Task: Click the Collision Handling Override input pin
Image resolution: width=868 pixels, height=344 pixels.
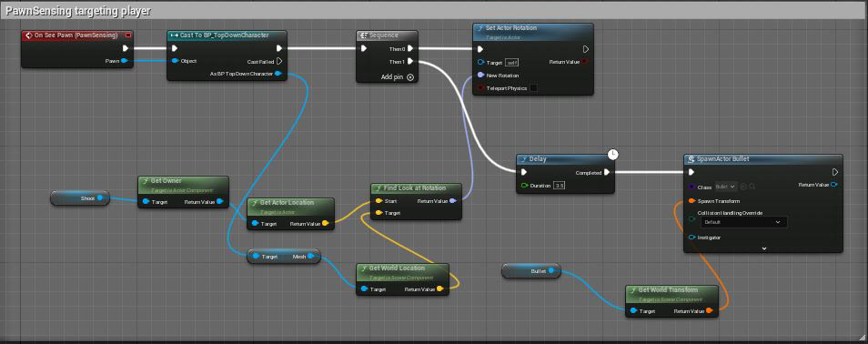Action: [x=692, y=218]
